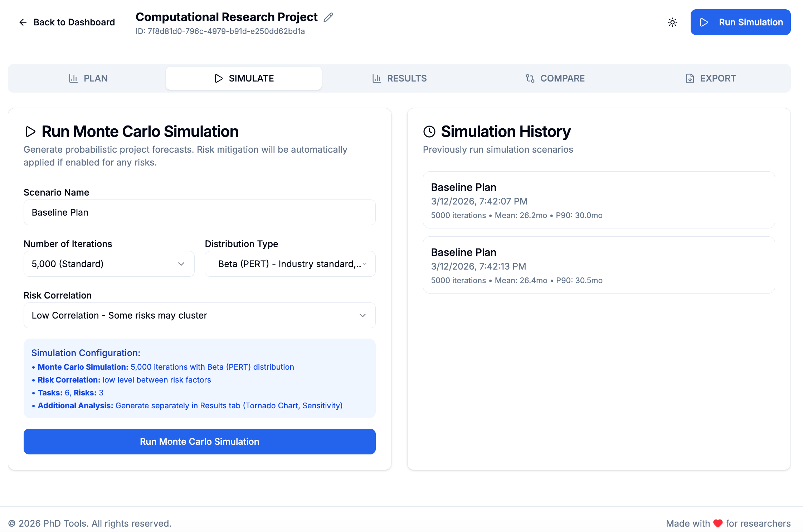
Task: Click the clock icon beside Simulation History
Action: tap(429, 132)
